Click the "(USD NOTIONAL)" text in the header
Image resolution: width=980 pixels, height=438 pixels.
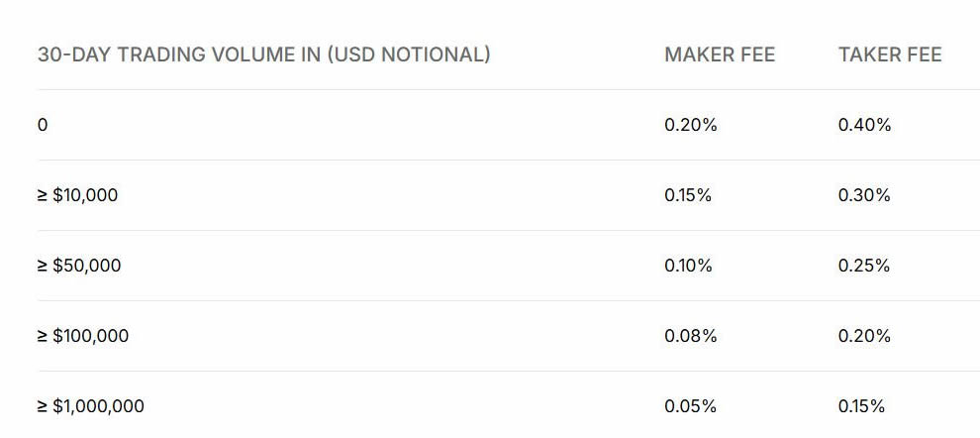pyautogui.click(x=409, y=55)
